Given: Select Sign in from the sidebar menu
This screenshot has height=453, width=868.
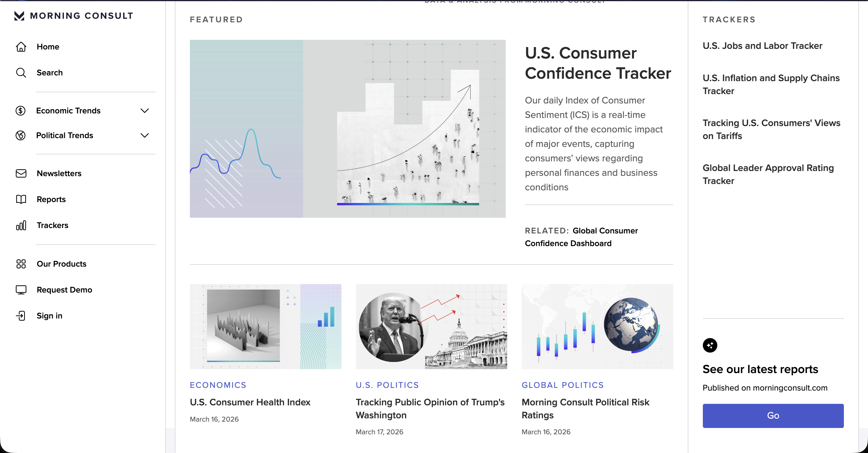Looking at the screenshot, I should pos(49,316).
